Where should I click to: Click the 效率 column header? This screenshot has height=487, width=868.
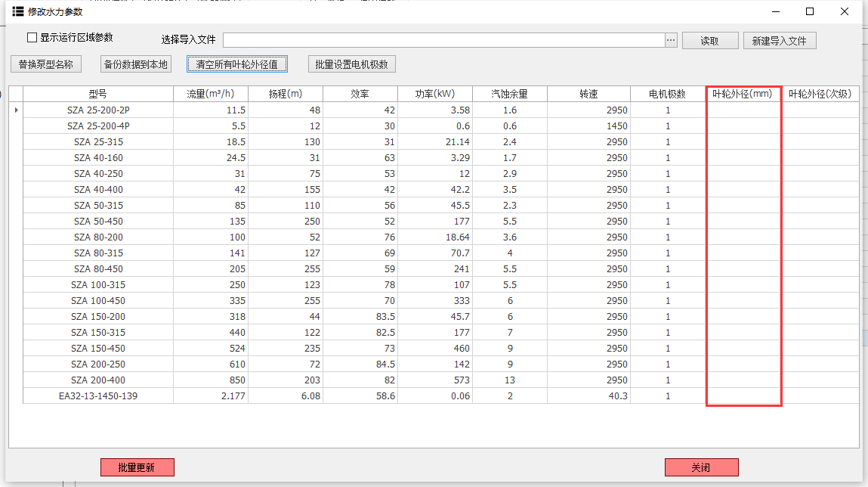click(360, 95)
